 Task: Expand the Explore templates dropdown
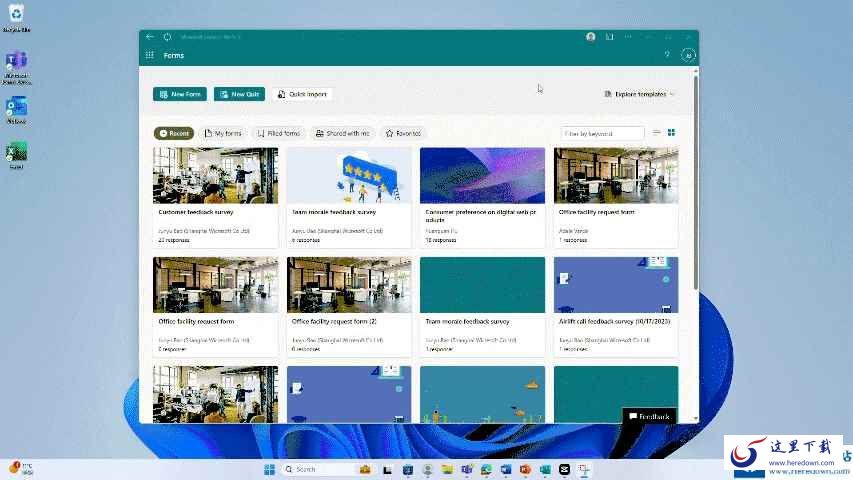[x=639, y=94]
